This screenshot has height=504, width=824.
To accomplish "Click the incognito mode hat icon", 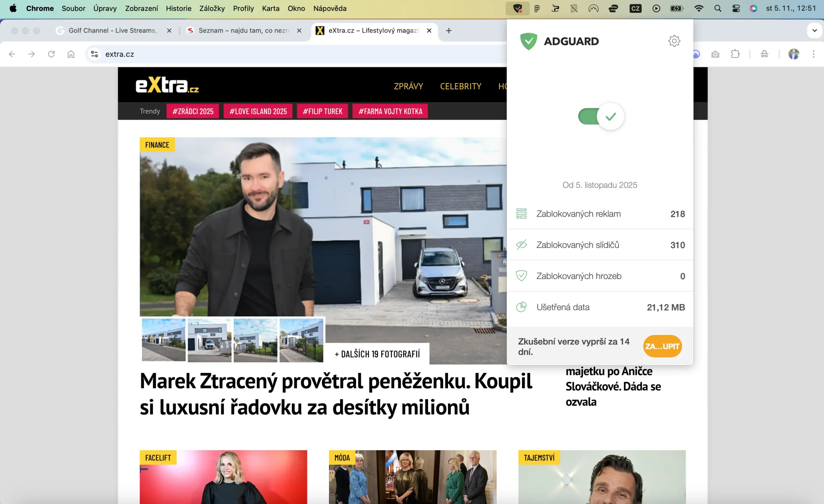I will [x=764, y=54].
